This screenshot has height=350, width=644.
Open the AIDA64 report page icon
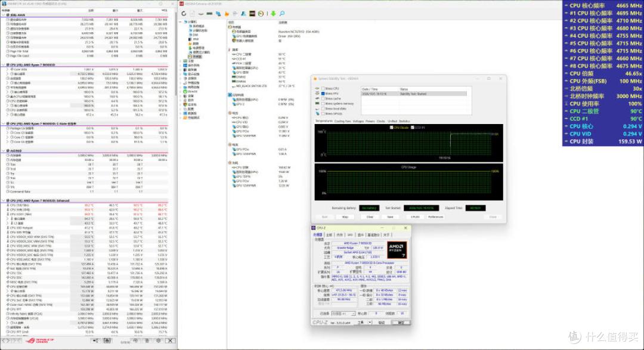[x=192, y=14]
